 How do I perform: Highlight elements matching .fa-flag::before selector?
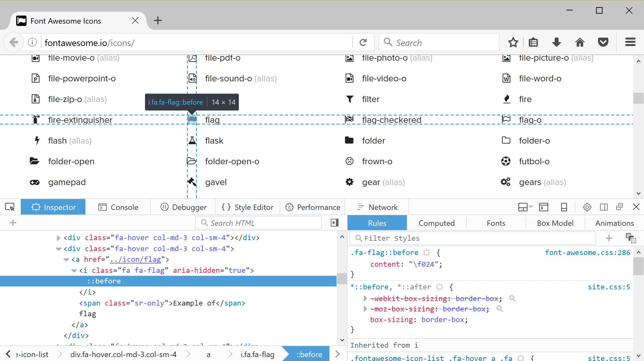427,252
